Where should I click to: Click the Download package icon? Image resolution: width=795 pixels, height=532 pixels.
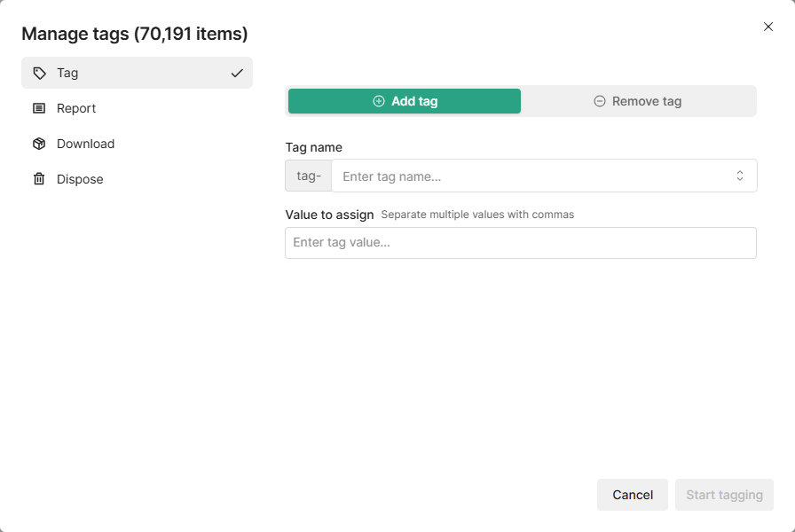click(39, 144)
